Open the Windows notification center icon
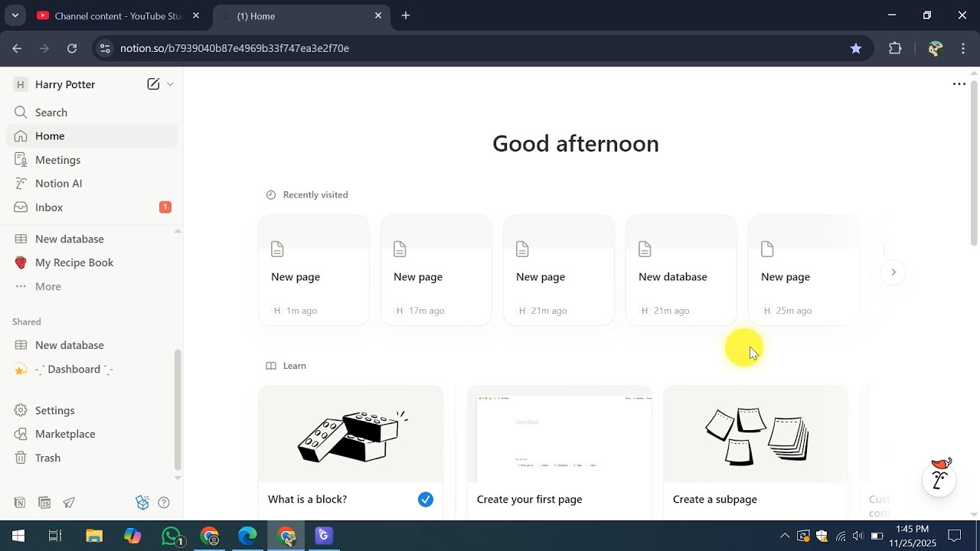980x551 pixels. point(955,536)
